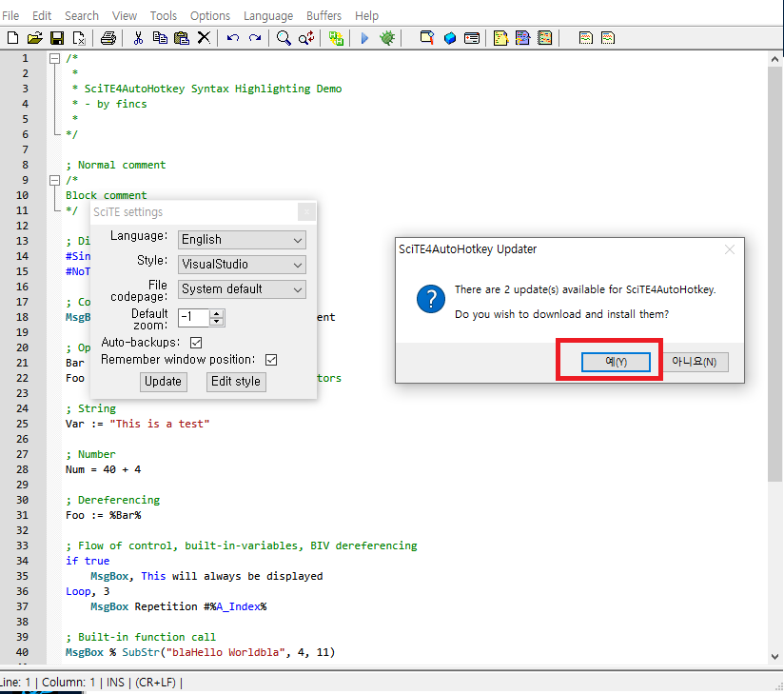Viewport: 784px width, 694px height.
Task: Click the Edit style button
Action: [x=236, y=382]
